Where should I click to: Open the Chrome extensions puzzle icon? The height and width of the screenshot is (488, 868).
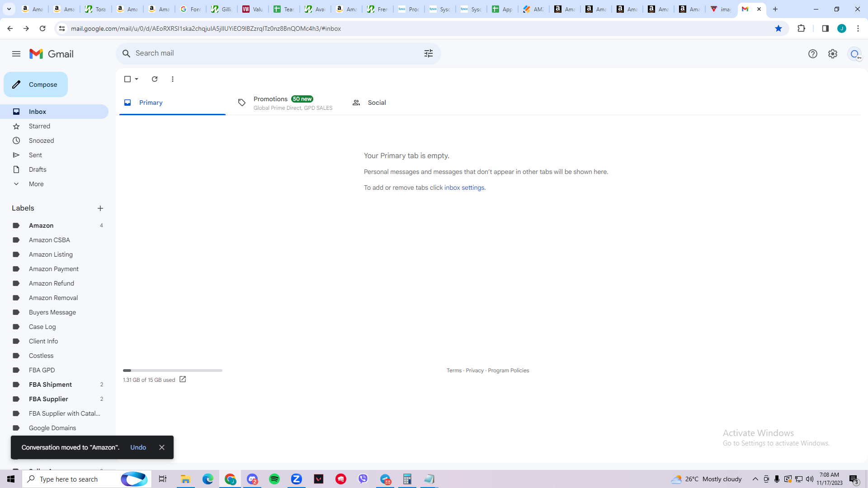(x=802, y=28)
